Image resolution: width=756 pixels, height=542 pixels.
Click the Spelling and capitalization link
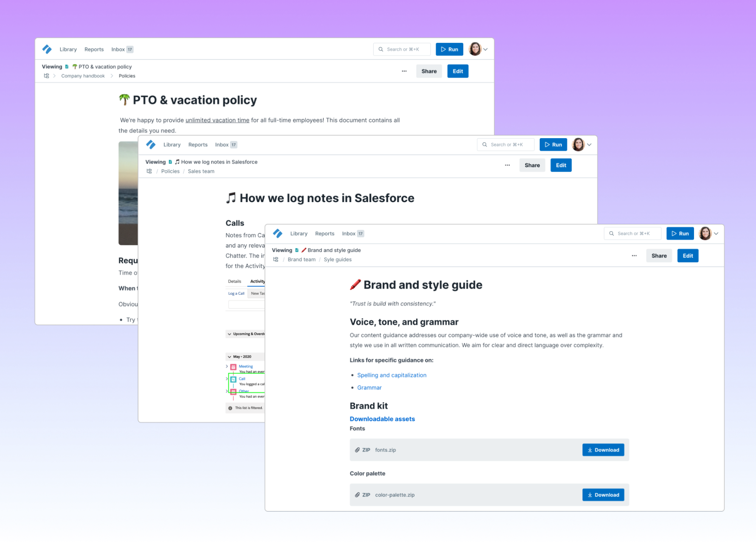[391, 375]
